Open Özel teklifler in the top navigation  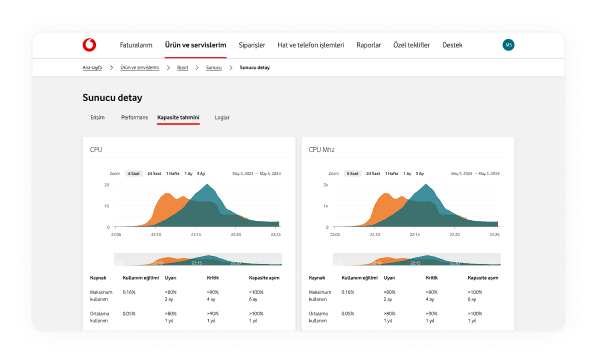tap(411, 45)
